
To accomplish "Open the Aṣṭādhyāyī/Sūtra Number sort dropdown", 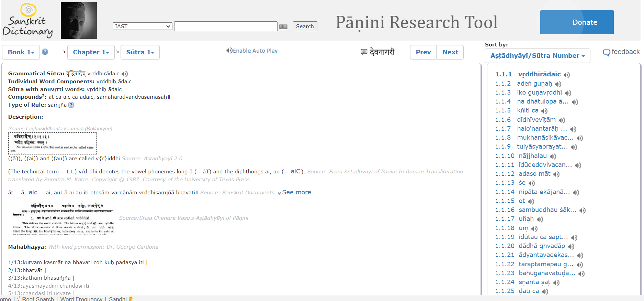I will (x=538, y=56).
